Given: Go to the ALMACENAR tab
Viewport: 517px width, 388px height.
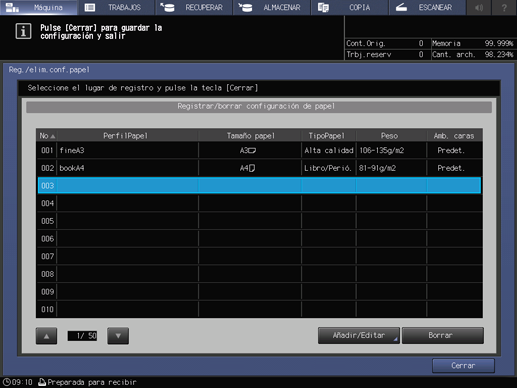Looking at the screenshot, I should (x=272, y=7).
